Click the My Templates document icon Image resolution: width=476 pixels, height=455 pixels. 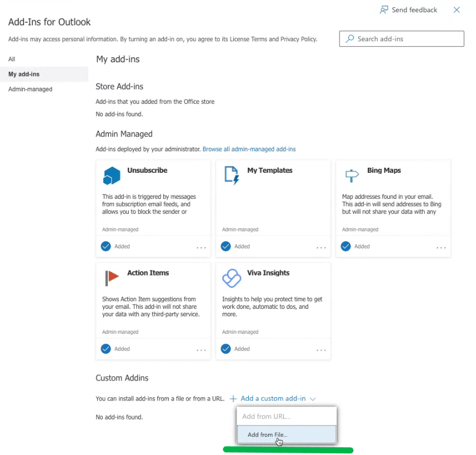tap(232, 176)
